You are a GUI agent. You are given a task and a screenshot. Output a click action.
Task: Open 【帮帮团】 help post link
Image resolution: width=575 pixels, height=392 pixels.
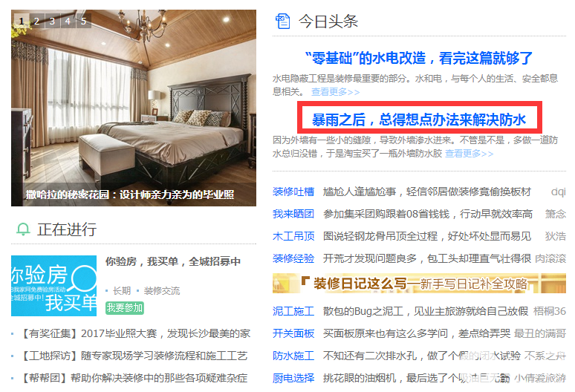click(x=133, y=378)
